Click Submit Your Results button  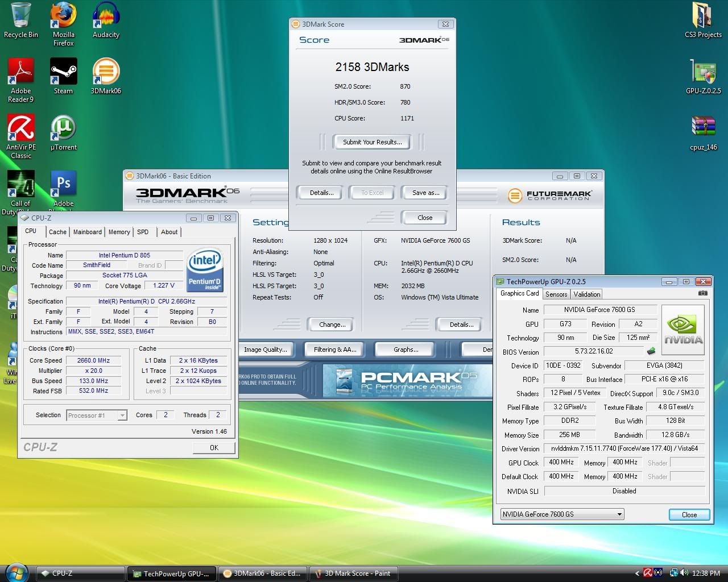(x=373, y=142)
